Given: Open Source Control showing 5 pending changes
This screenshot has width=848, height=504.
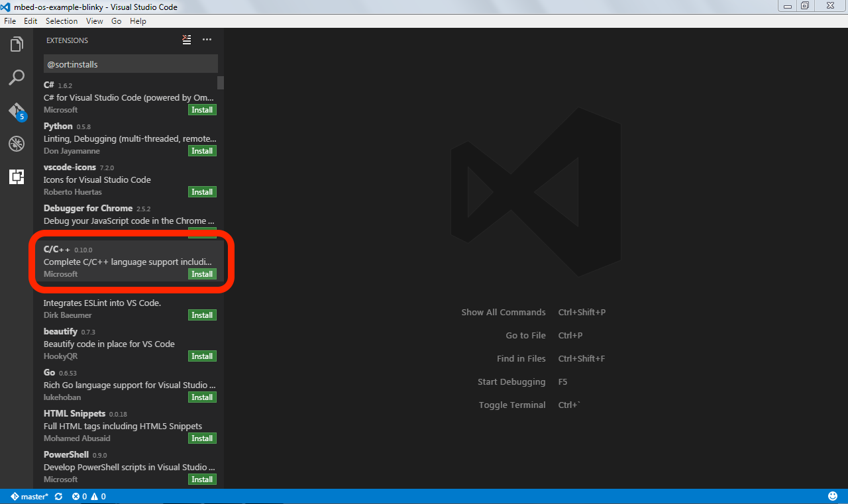Looking at the screenshot, I should point(17,111).
